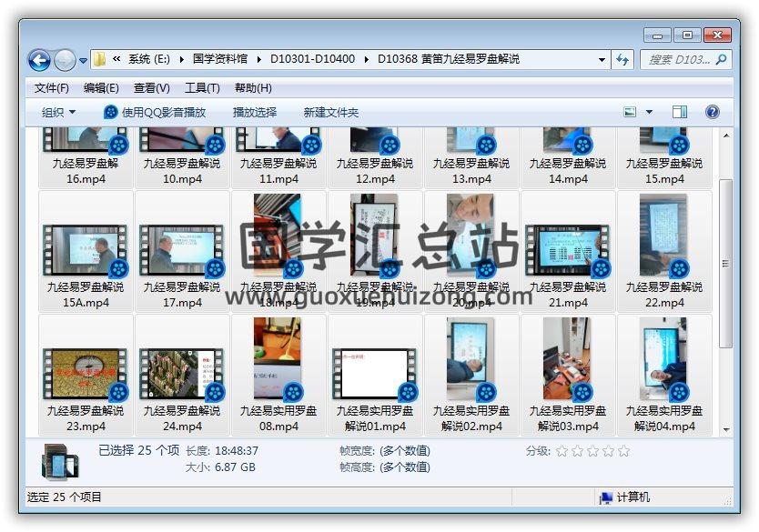Select 九经易实用罗盘解说01.mp4 file icon

click(375, 374)
